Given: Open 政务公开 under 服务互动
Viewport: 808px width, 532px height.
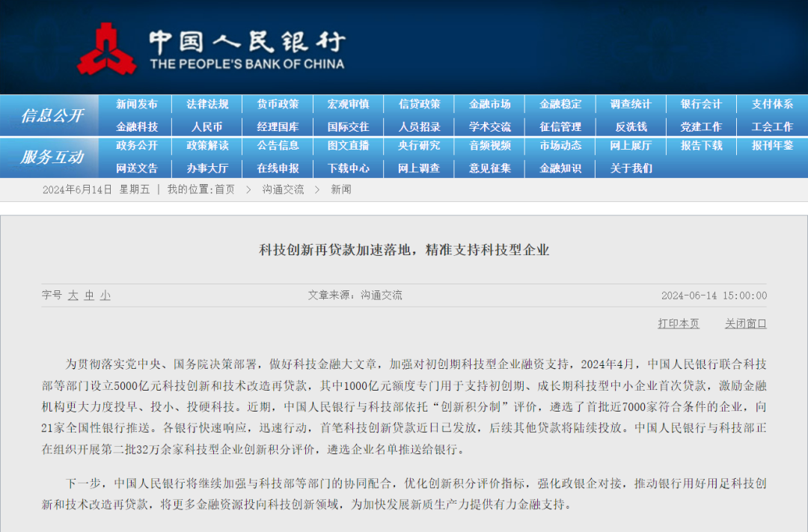Looking at the screenshot, I should pyautogui.click(x=137, y=145).
